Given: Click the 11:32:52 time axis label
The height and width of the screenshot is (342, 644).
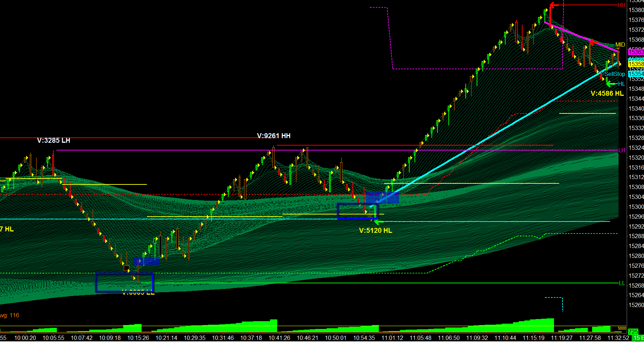Looking at the screenshot, I should 618,338.
